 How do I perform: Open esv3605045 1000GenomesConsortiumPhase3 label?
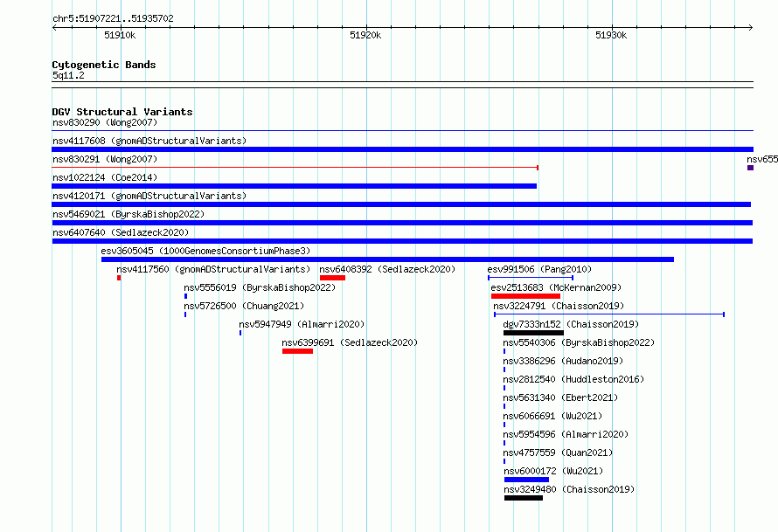coord(205,251)
